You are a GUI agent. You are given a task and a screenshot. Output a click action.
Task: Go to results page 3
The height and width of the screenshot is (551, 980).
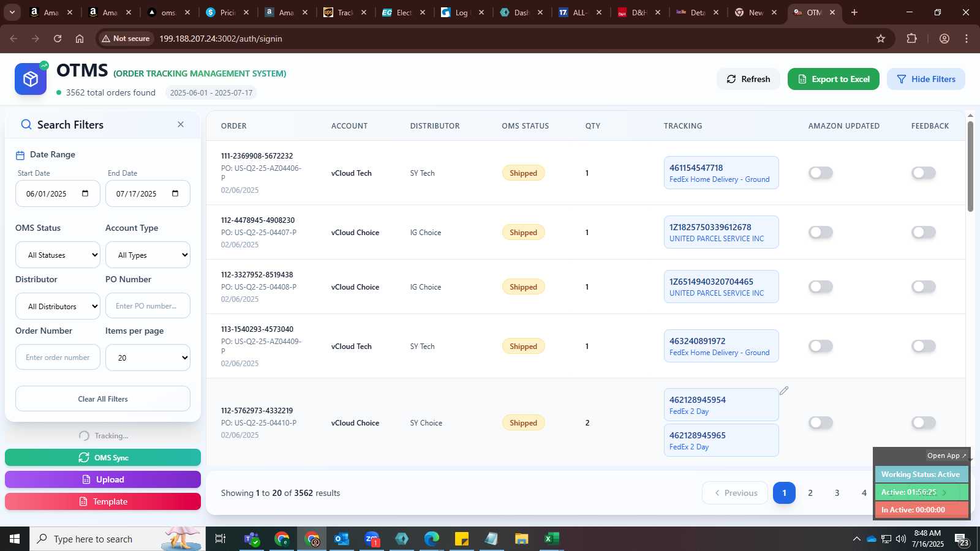coord(837,493)
